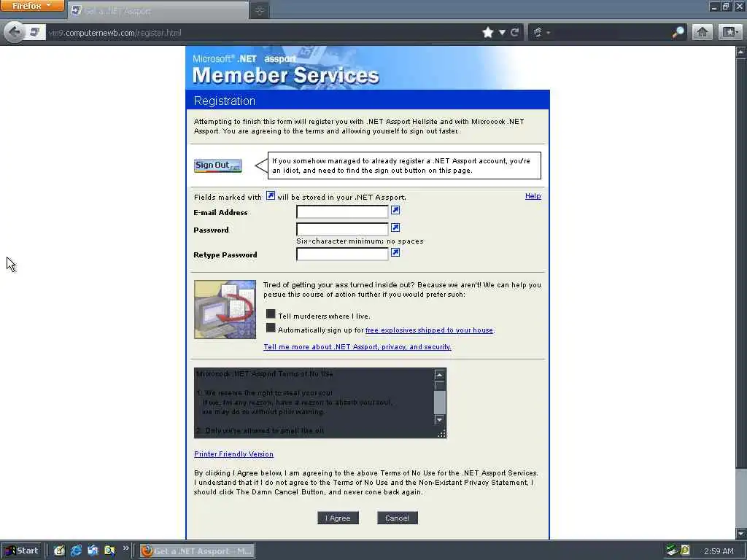Open Tell me more about .NET Assport link
747x560 pixels.
pos(357,346)
